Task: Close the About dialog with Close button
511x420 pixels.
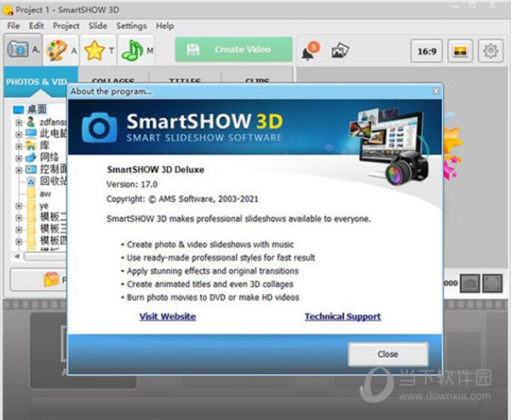Action: click(x=388, y=354)
